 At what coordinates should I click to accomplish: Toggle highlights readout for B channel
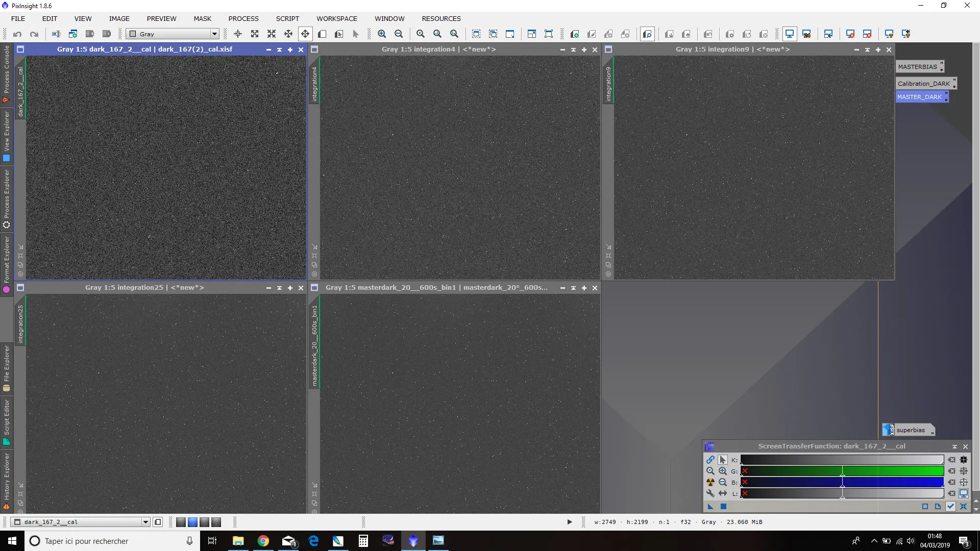pyautogui.click(x=964, y=482)
